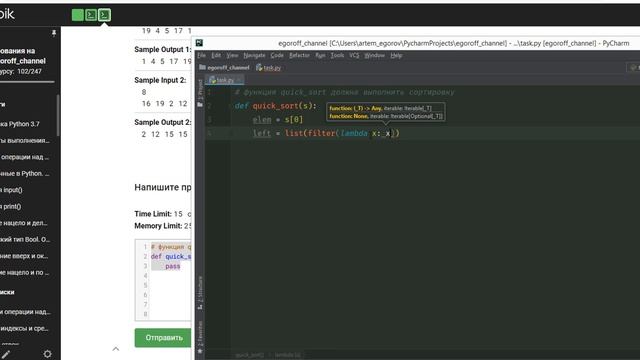Open the Favorites tool window side tab
The image size is (640, 360).
pos(200,337)
